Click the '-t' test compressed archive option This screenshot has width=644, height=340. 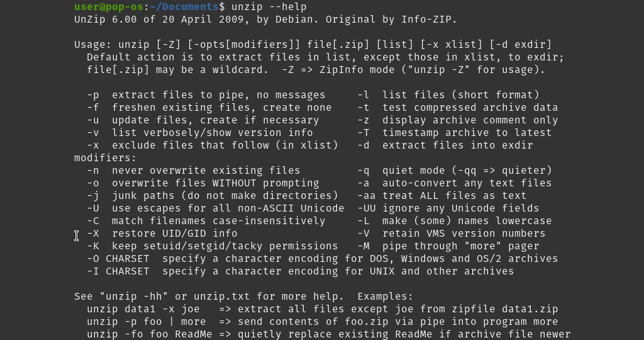click(x=458, y=108)
